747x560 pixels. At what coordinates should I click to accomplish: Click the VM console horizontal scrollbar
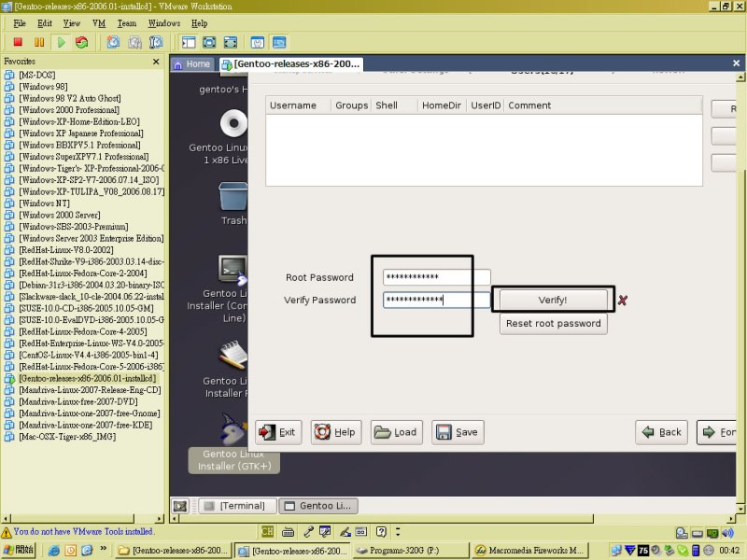coord(453,518)
